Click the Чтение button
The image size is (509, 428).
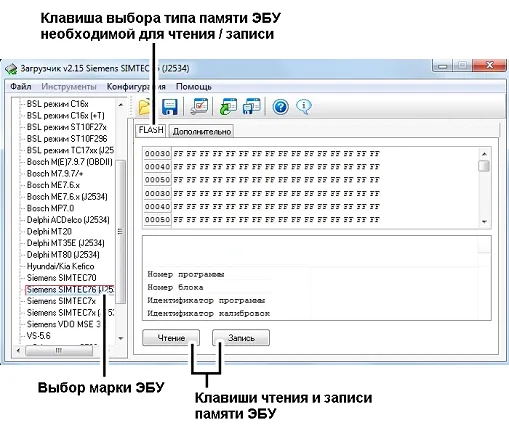(x=171, y=338)
